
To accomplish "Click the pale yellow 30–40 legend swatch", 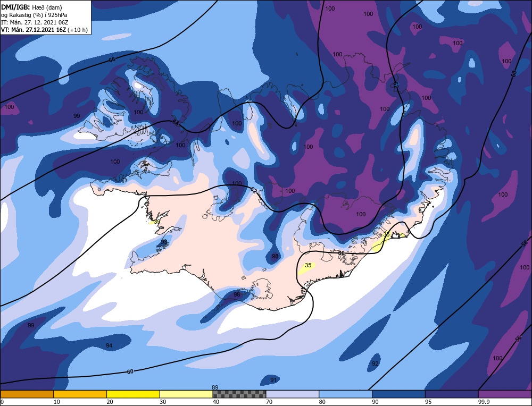I will 186,394.
